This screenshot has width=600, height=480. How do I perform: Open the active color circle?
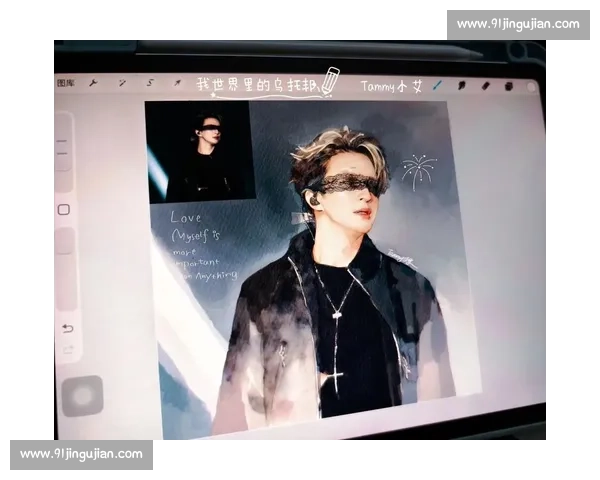point(532,88)
